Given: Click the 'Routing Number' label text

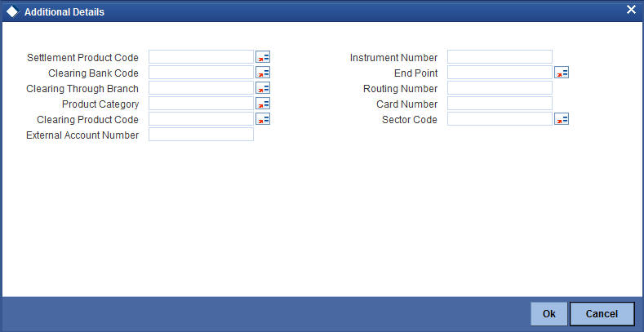Looking at the screenshot, I should [x=401, y=89].
